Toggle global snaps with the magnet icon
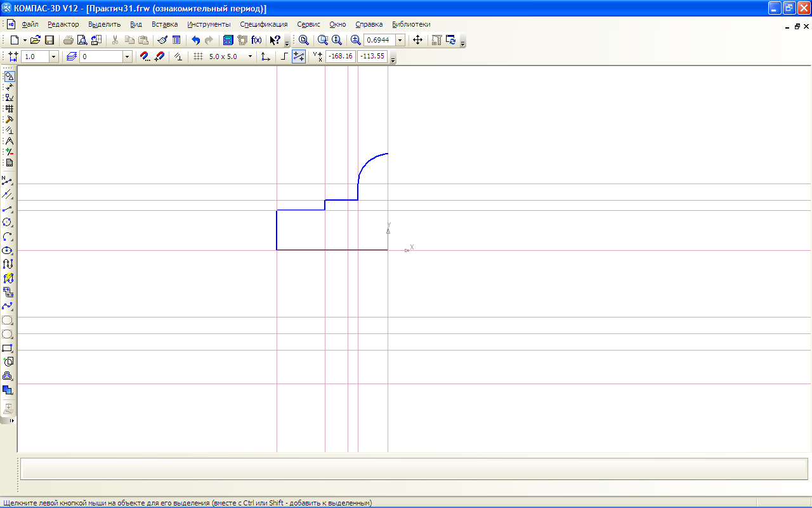812x508 pixels. (x=160, y=57)
